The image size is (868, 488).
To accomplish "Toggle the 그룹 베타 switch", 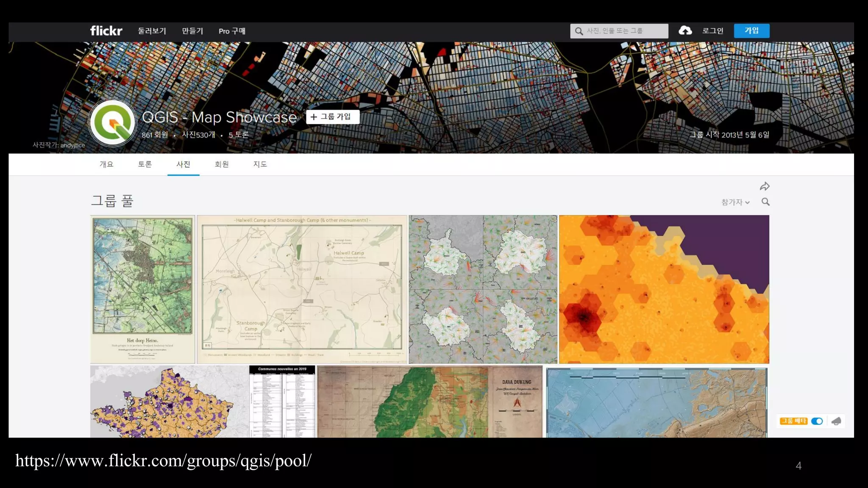I will click(817, 421).
